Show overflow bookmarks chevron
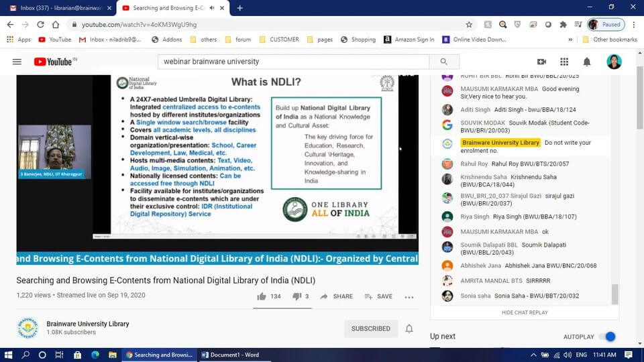 coord(570,40)
